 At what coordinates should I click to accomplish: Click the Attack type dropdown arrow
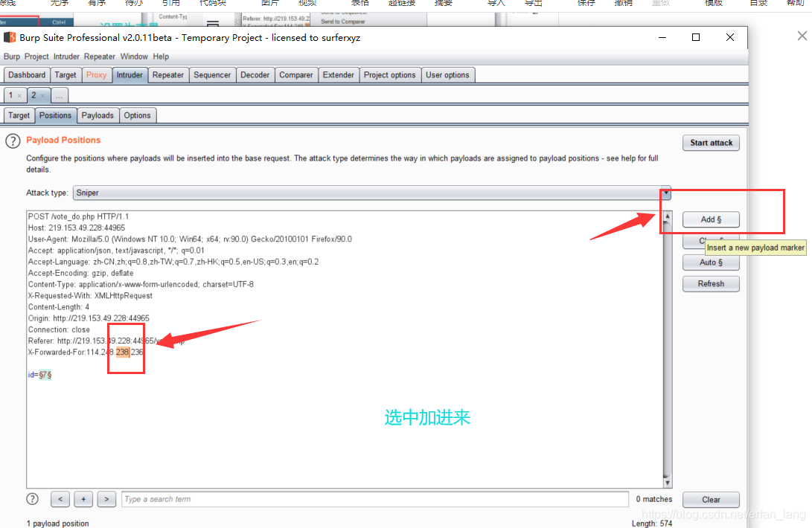(x=665, y=193)
